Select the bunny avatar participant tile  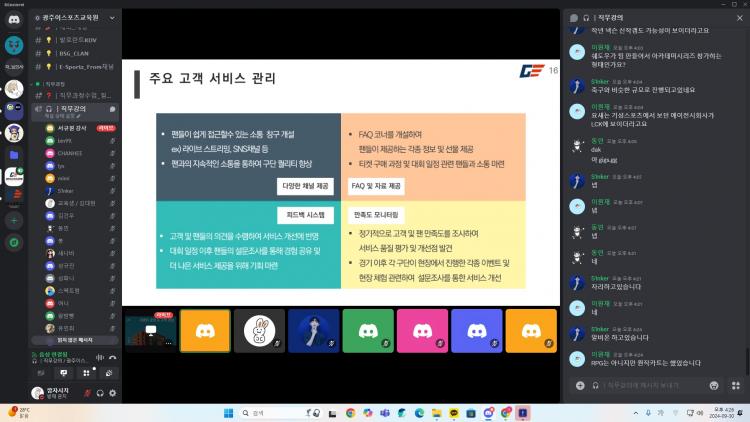[x=259, y=330]
